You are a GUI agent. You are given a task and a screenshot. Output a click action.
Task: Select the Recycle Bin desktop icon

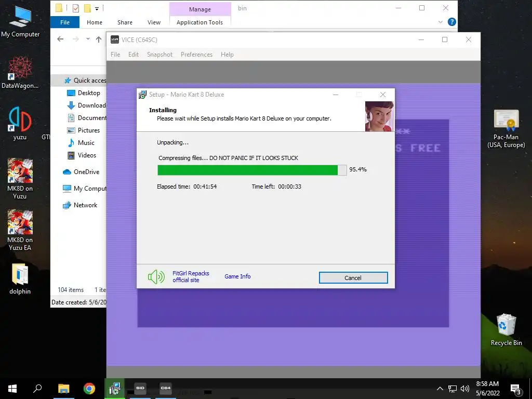coord(506,330)
